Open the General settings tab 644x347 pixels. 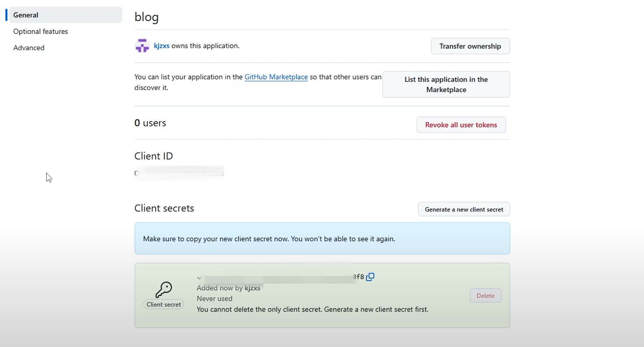pyautogui.click(x=26, y=15)
